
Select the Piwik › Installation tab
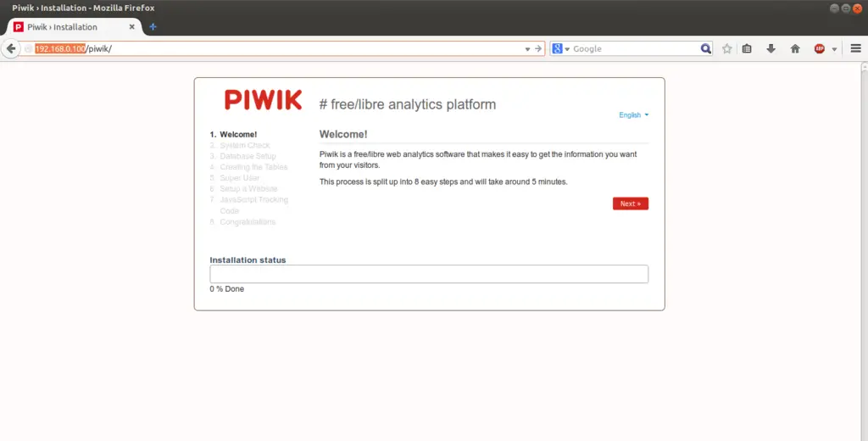[x=75, y=26]
